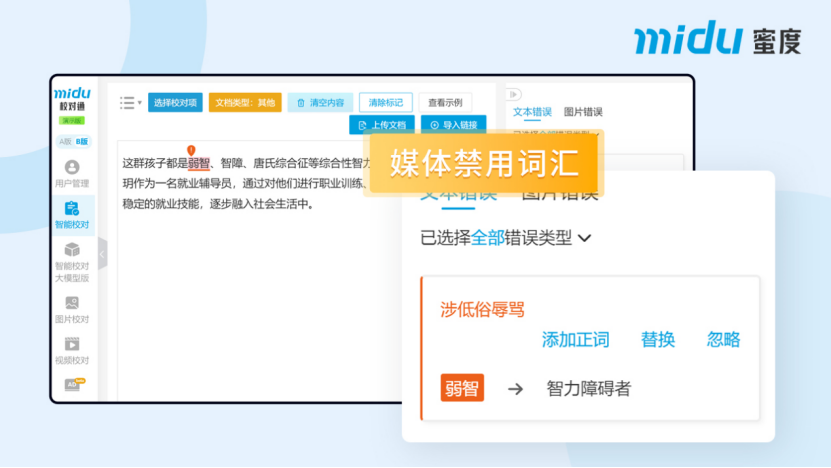Open 视频校对 film icon
The width and height of the screenshot is (831, 468).
point(72,344)
